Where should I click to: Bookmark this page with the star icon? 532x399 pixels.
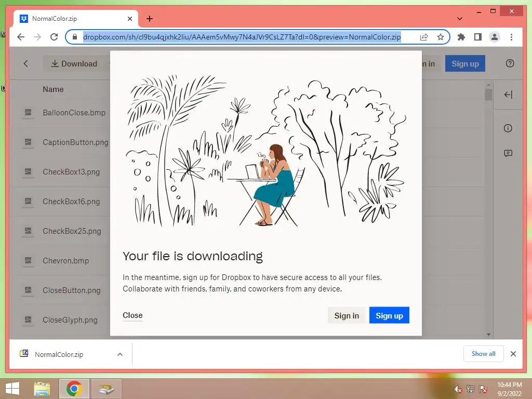(441, 37)
